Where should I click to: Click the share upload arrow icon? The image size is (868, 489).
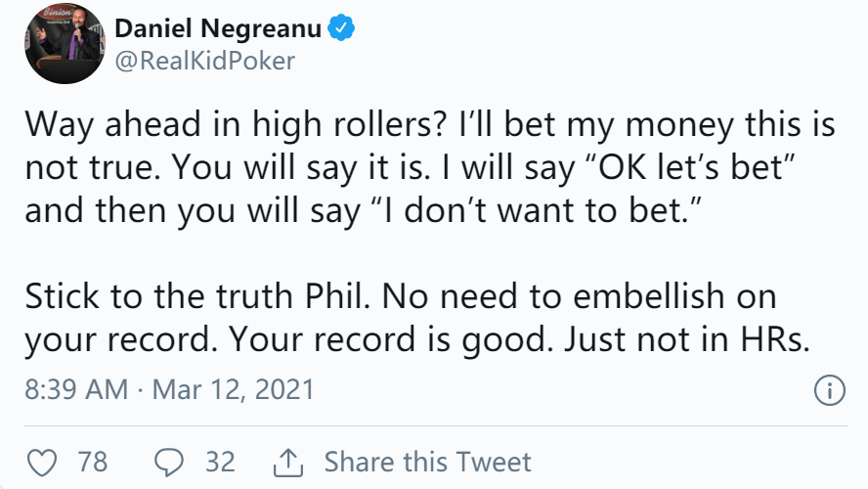point(288,463)
